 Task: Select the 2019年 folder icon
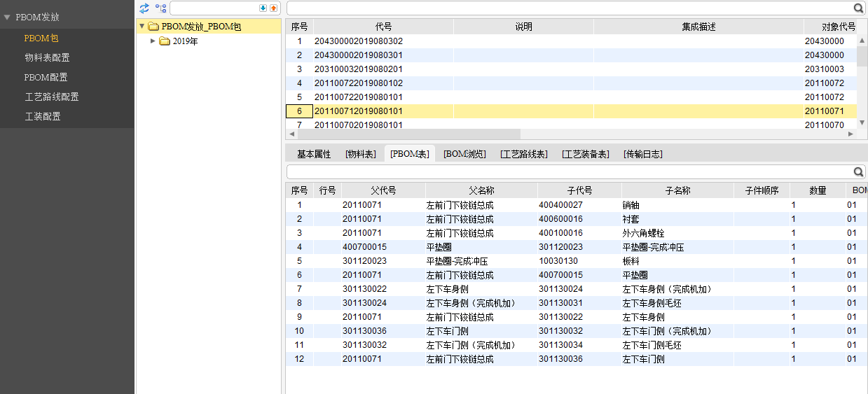pyautogui.click(x=165, y=41)
